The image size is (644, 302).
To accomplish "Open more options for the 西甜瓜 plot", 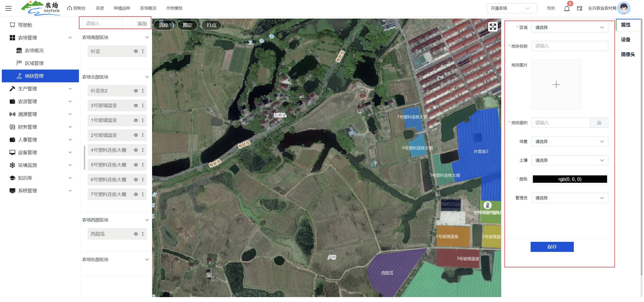I will coord(143,234).
